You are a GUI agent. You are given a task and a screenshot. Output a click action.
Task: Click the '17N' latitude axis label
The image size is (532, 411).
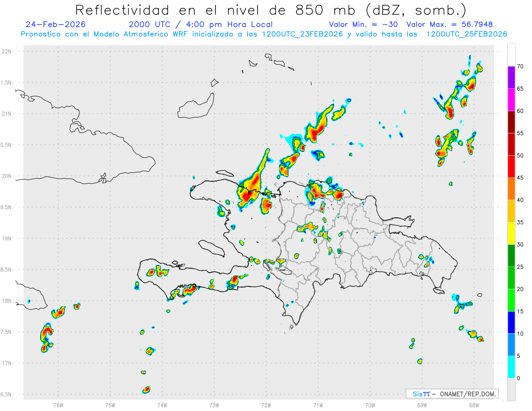tap(8, 363)
